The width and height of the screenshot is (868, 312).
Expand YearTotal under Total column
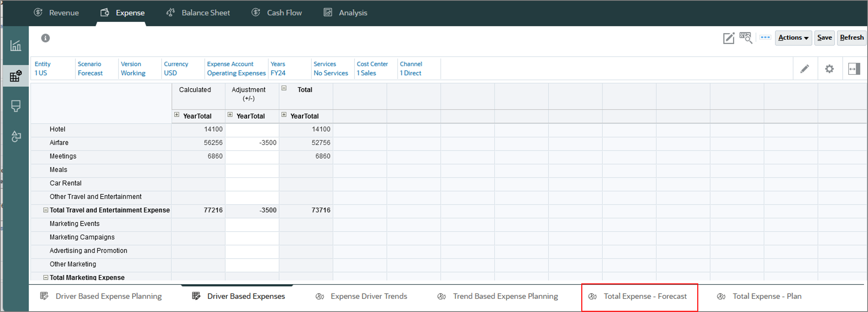(284, 115)
